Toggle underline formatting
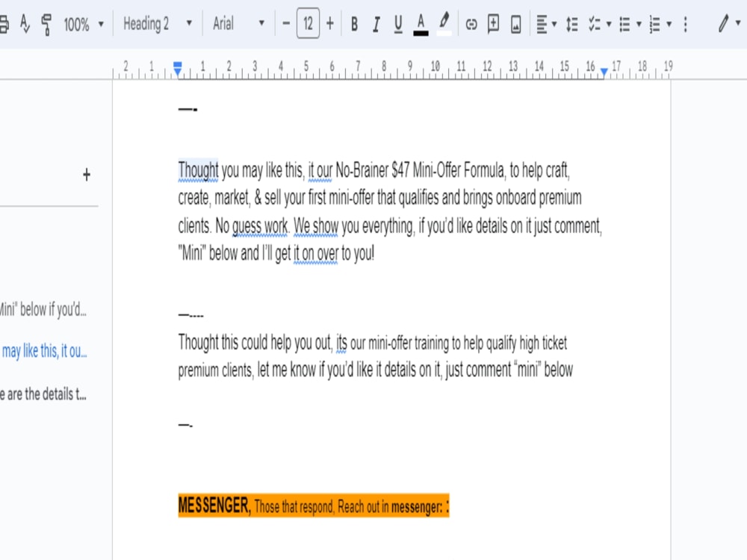The image size is (747, 560). tap(398, 24)
